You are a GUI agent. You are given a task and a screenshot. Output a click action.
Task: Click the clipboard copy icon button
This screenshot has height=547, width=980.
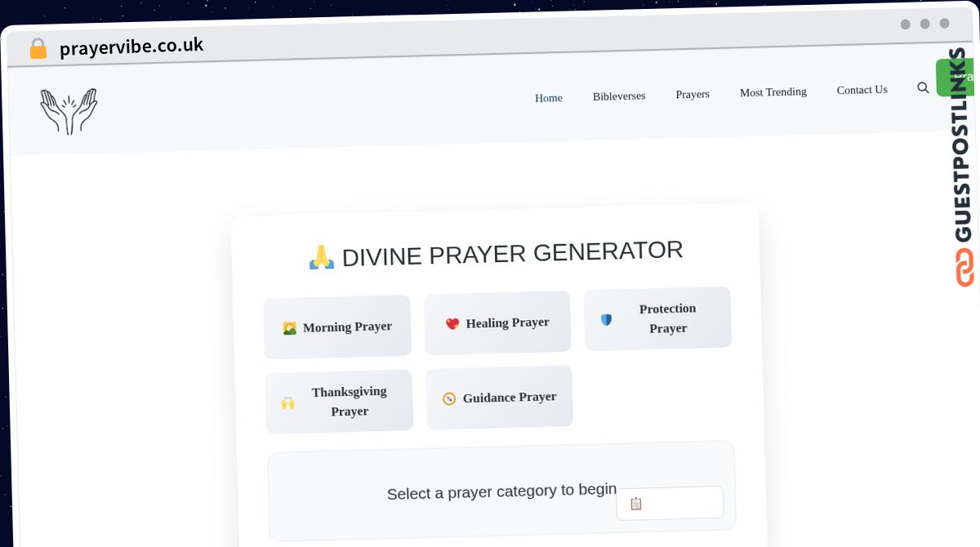pyautogui.click(x=636, y=504)
